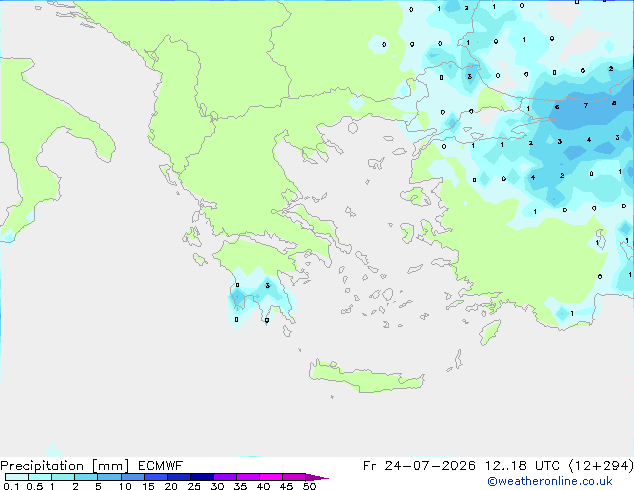Image resolution: width=634 pixels, height=490 pixels.
Task: Click the precipitation value '7' over Turkey
Action: click(585, 106)
